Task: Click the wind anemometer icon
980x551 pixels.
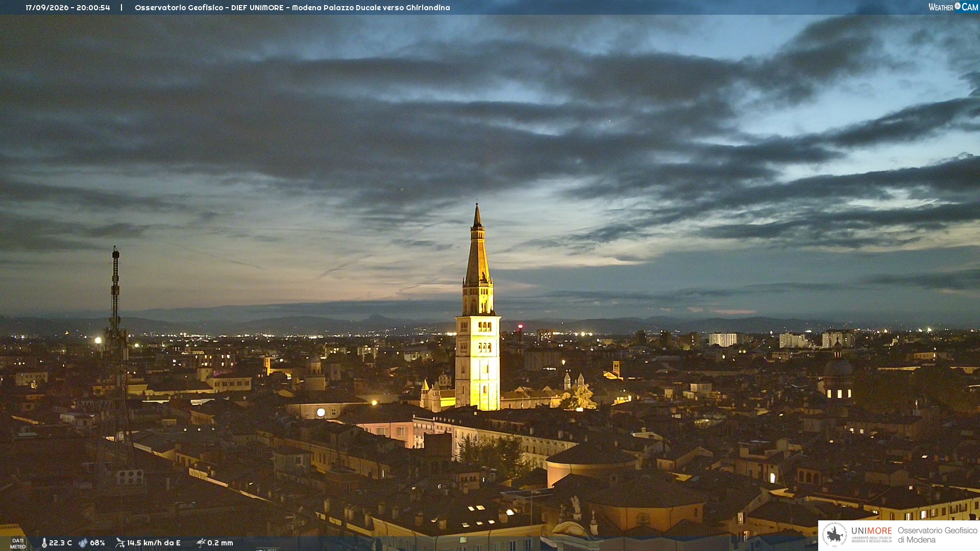Action: 120,543
